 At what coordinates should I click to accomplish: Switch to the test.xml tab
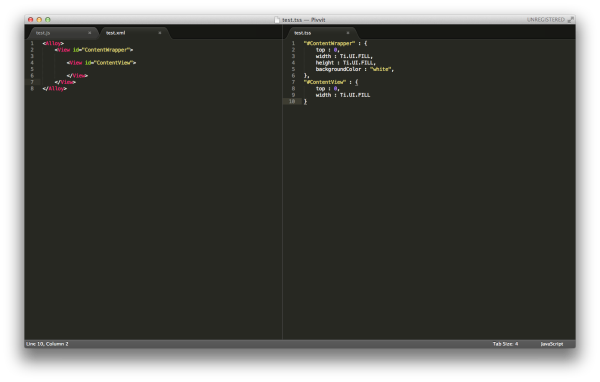click(116, 33)
